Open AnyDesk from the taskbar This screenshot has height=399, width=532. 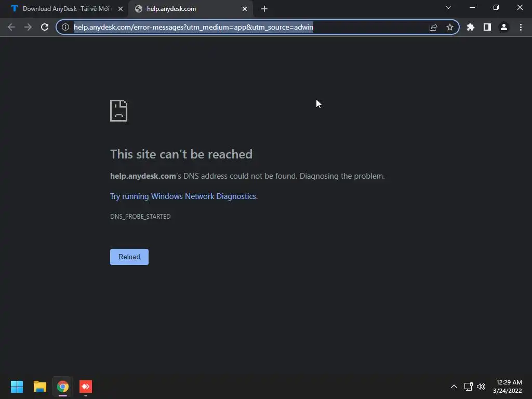tap(86, 387)
